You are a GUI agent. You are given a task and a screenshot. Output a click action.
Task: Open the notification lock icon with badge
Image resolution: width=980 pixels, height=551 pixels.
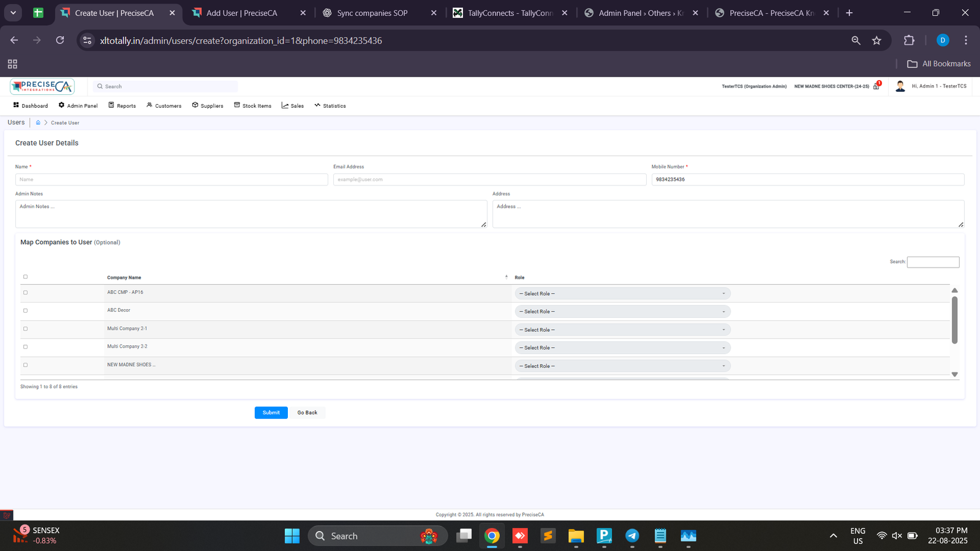[x=876, y=86]
